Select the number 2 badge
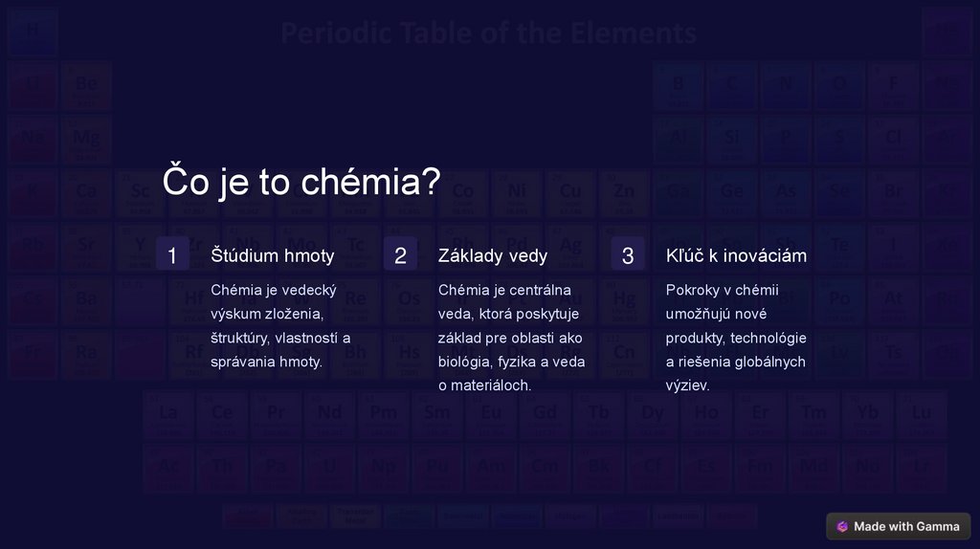 tap(400, 255)
